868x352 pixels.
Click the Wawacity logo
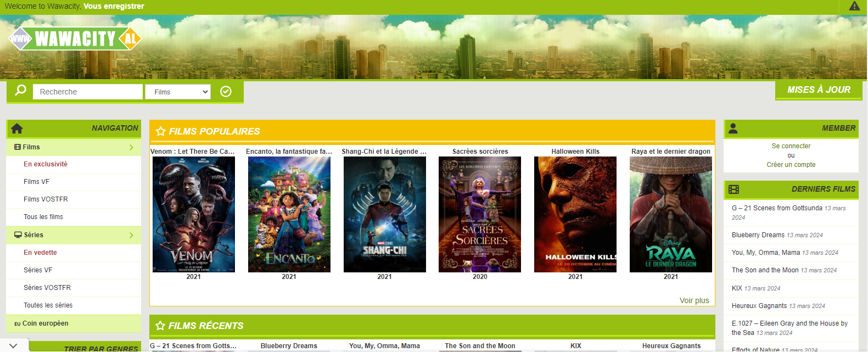75,38
